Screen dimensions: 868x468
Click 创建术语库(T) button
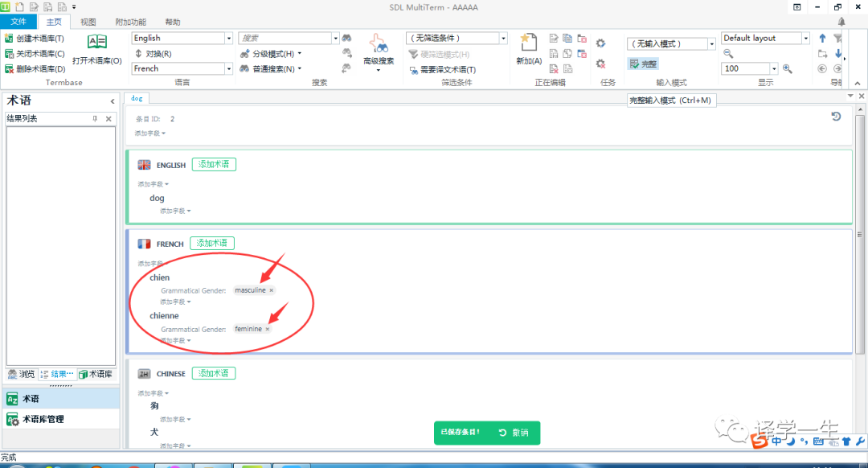pos(35,39)
